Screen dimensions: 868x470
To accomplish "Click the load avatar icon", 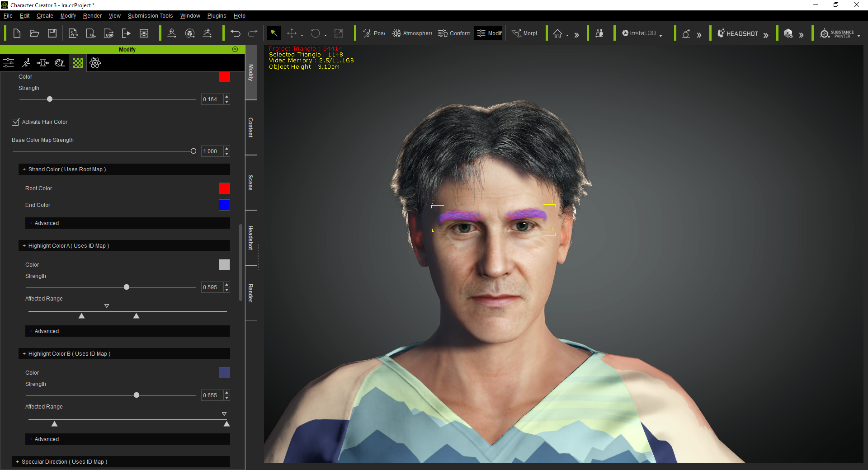I will 172,33.
